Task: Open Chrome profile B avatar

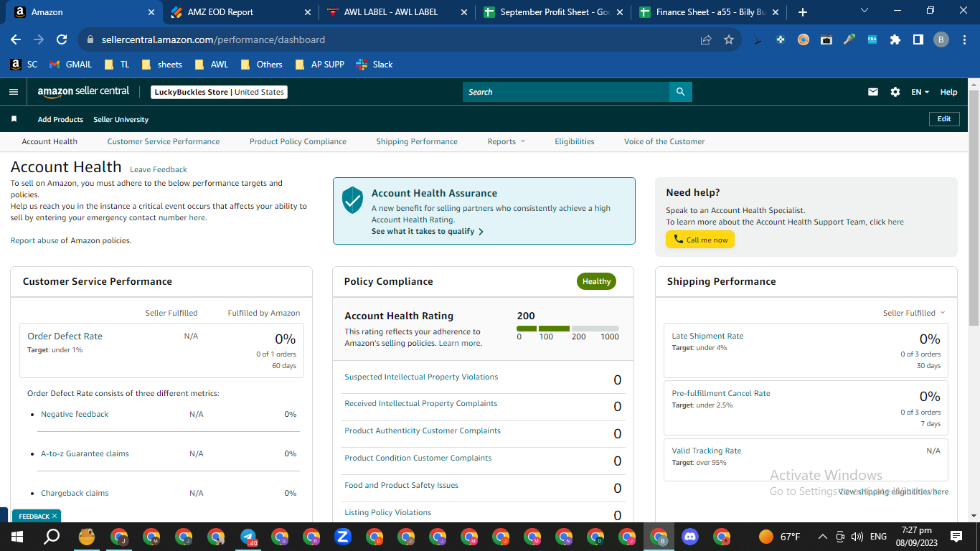Action: tap(941, 39)
